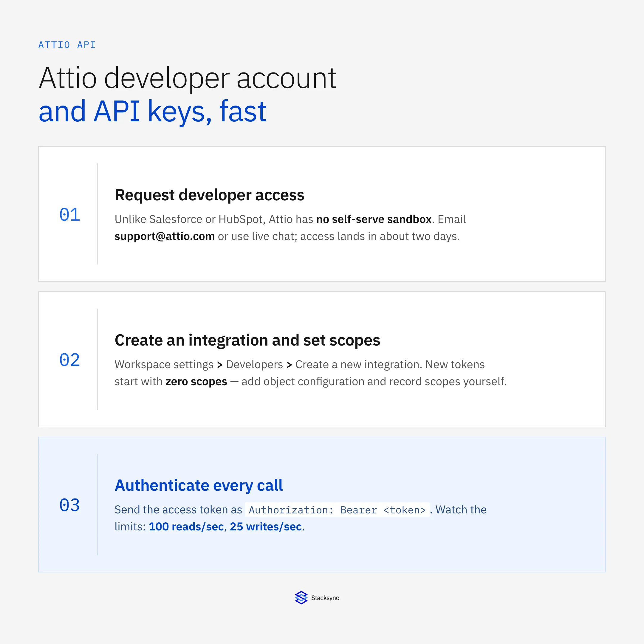Click the 'Developers' breadcrumb text
This screenshot has width=644, height=644.
click(254, 364)
